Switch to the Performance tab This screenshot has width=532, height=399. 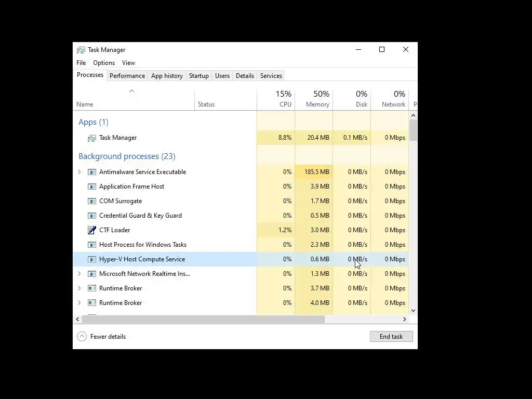(x=127, y=76)
